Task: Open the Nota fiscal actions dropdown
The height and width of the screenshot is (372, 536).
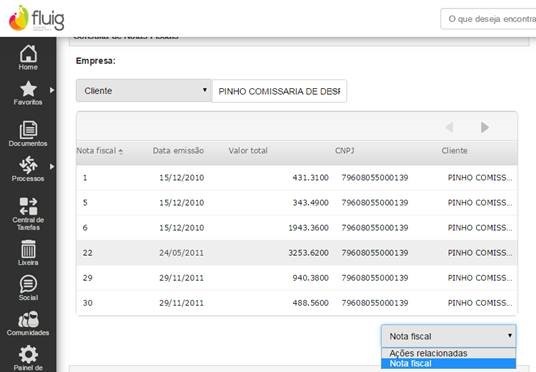Action: tap(448, 336)
